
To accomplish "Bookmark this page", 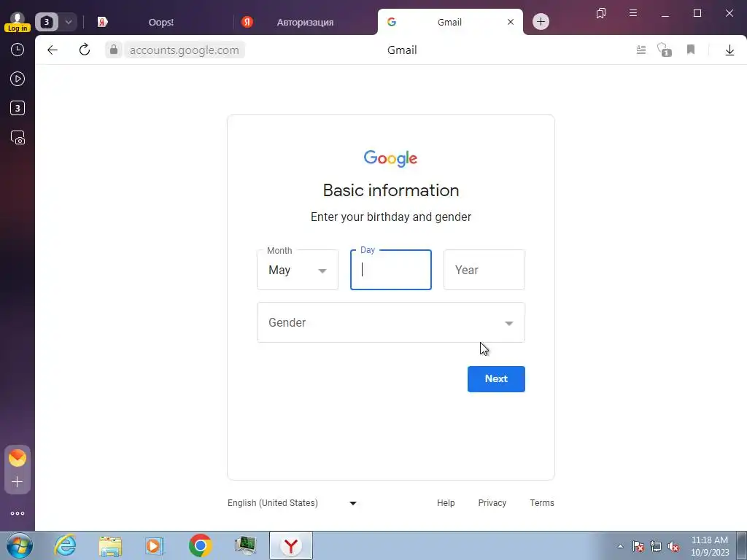I will pos(691,50).
